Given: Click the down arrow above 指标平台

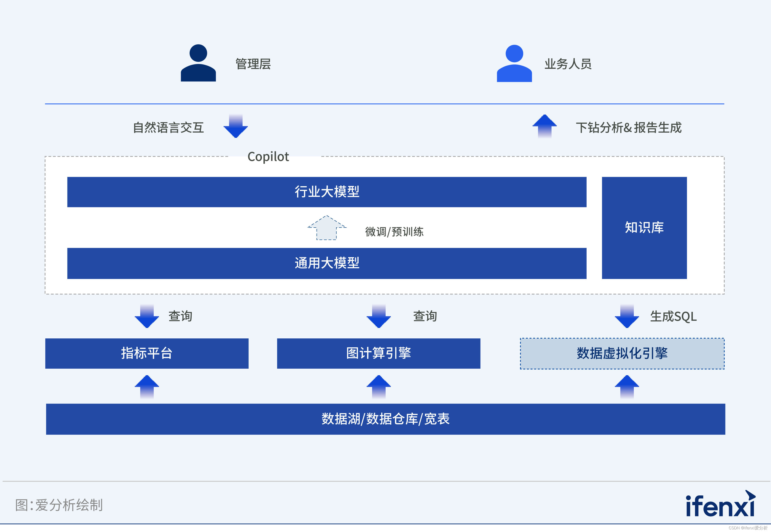Looking at the screenshot, I should (147, 316).
